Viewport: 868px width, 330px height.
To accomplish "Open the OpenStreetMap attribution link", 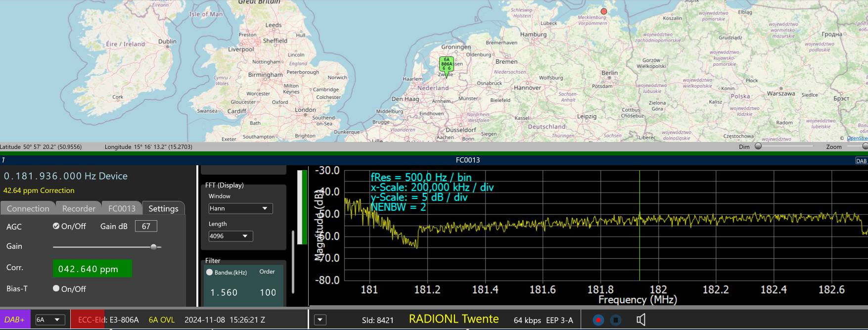I will tap(857, 138).
